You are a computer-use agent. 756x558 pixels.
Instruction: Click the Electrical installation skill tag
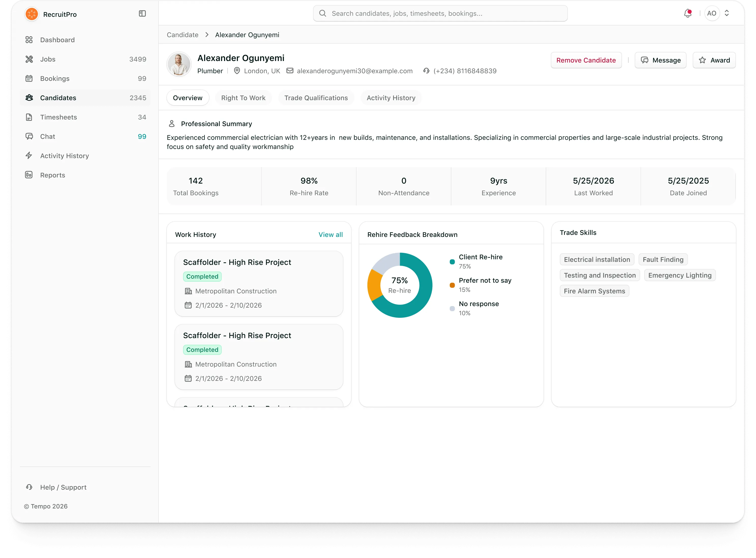[x=597, y=259]
